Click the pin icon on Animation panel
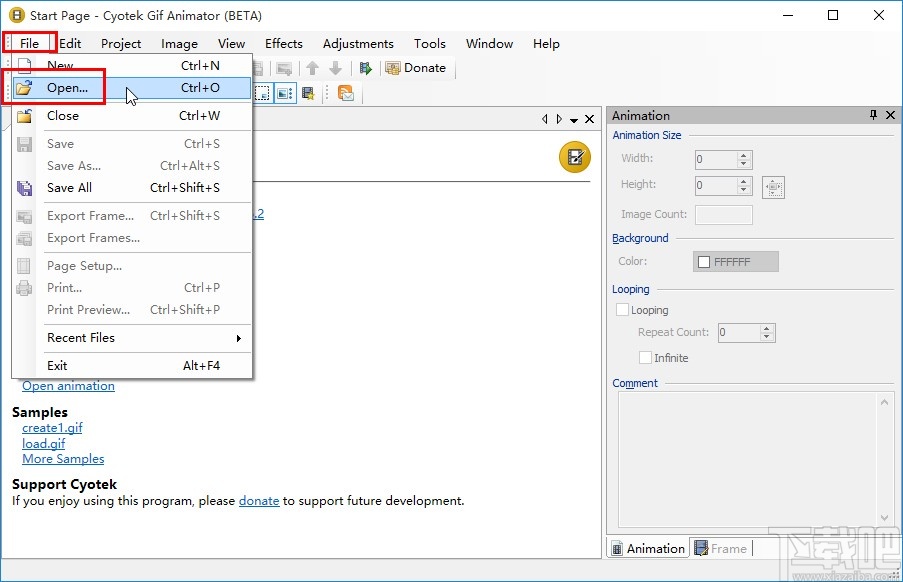Image resolution: width=903 pixels, height=582 pixels. [873, 115]
